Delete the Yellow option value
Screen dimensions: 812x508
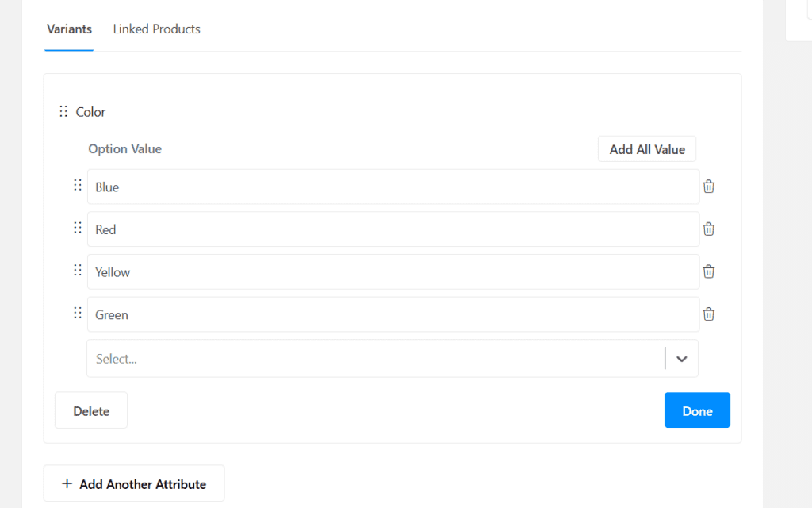708,271
